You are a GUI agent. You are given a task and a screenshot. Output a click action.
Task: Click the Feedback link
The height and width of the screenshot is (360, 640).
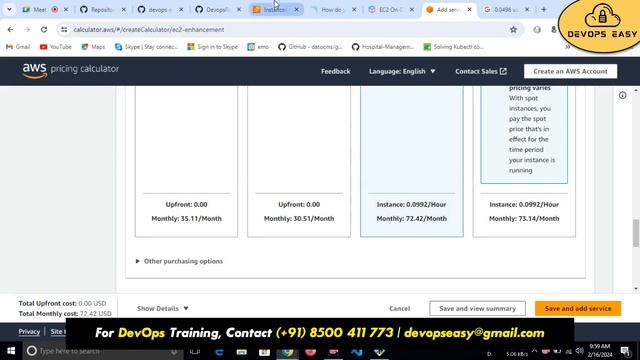click(336, 71)
